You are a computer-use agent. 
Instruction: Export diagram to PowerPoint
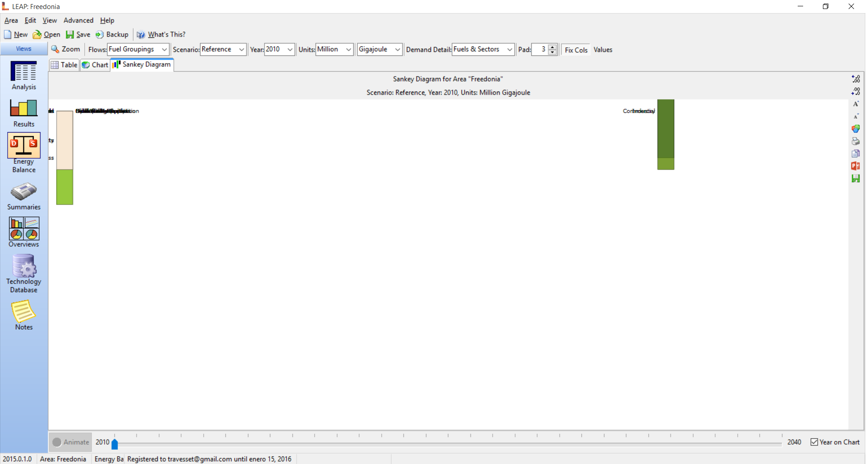pyautogui.click(x=855, y=166)
